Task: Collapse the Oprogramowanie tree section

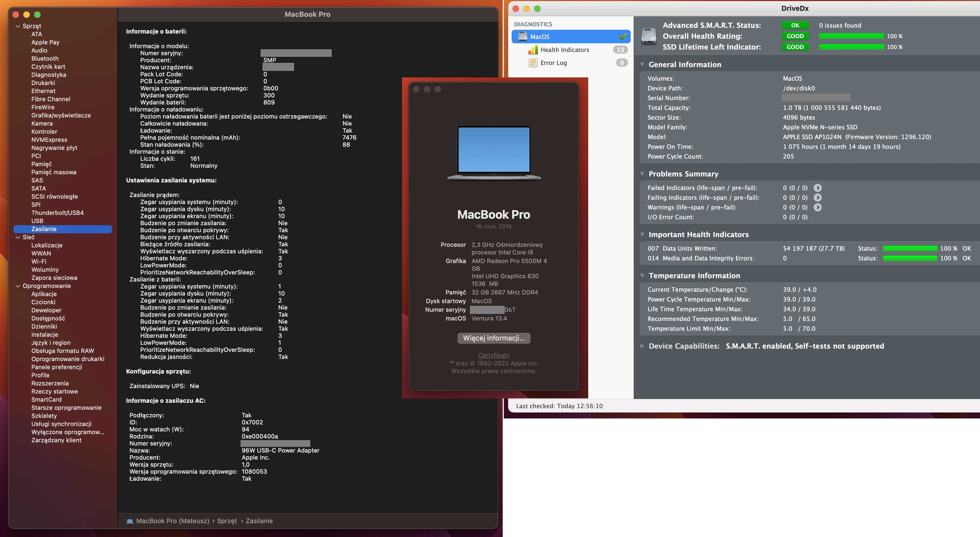Action: pos(18,286)
